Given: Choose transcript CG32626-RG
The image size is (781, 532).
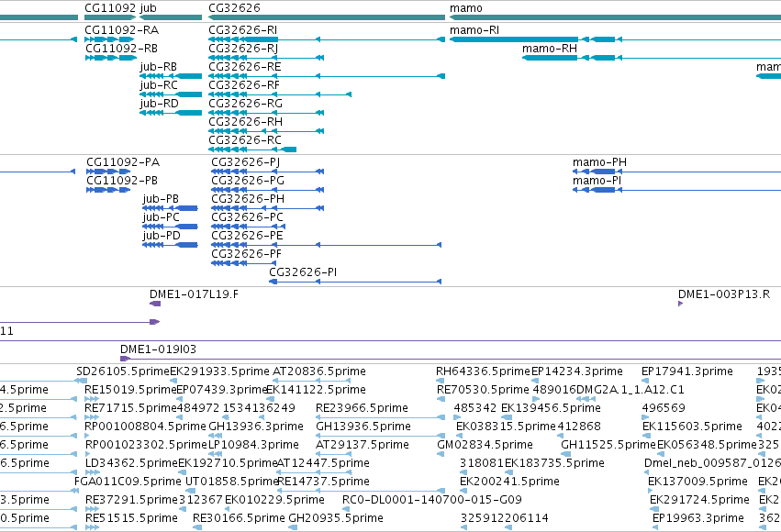Looking at the screenshot, I should 246,104.
